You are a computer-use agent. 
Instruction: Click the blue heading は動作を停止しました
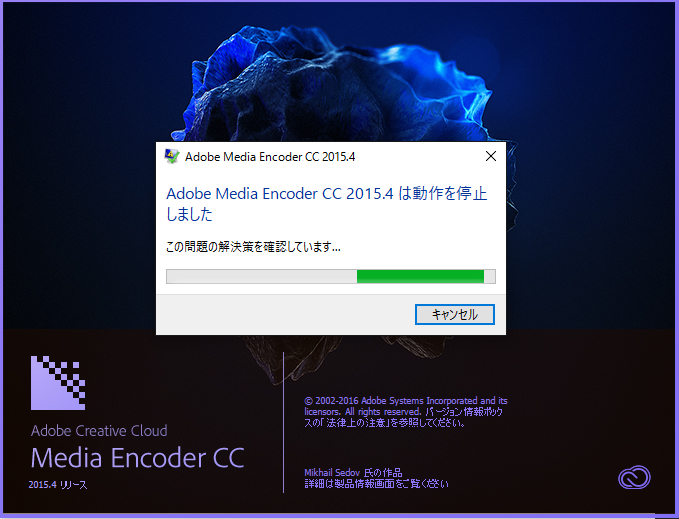tap(327, 203)
